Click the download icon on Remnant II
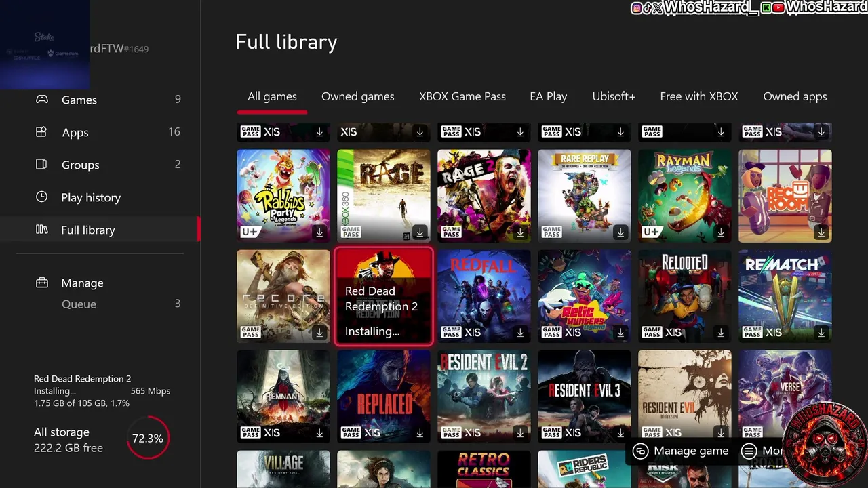 (x=319, y=433)
